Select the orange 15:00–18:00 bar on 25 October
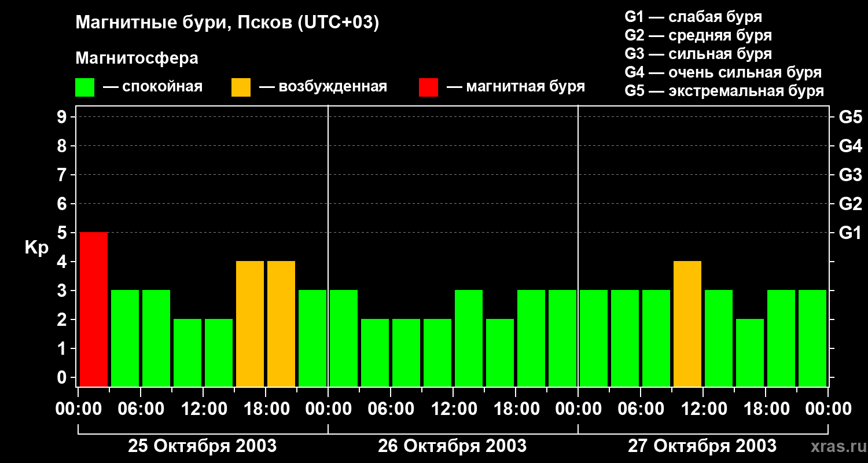The image size is (868, 463). pos(250,324)
